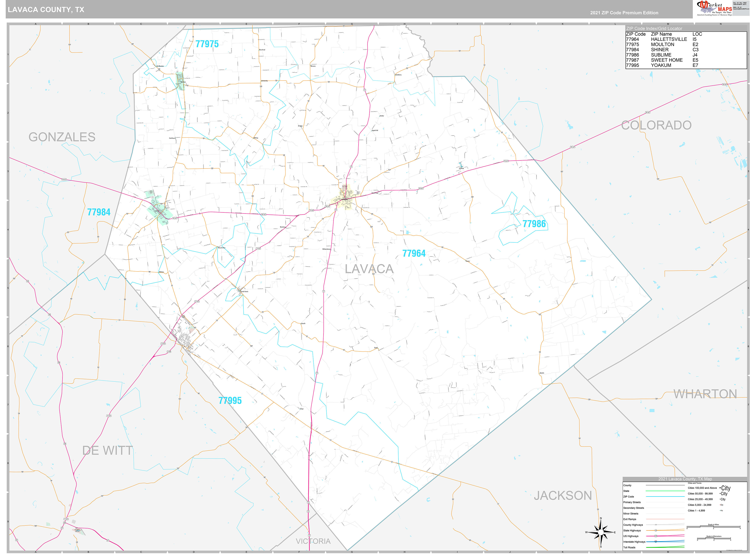Click the 77986 ZIP code label on map
Screen dimensions: 756x554
534,224
